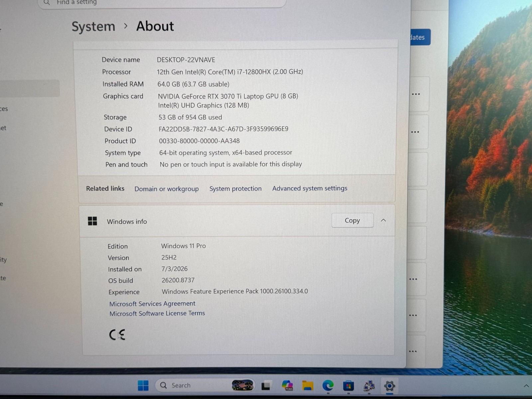Click the Windows Feature Experience Pack text
The height and width of the screenshot is (399, 532).
(235, 292)
